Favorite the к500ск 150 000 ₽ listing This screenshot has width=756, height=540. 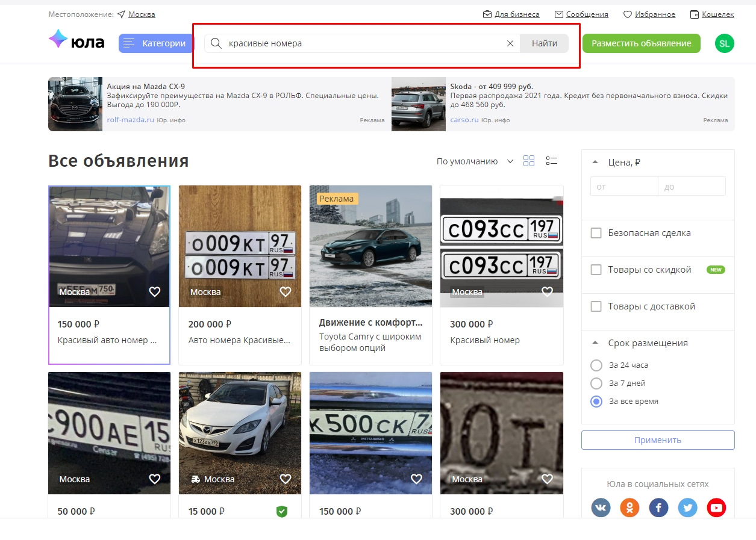click(x=416, y=479)
